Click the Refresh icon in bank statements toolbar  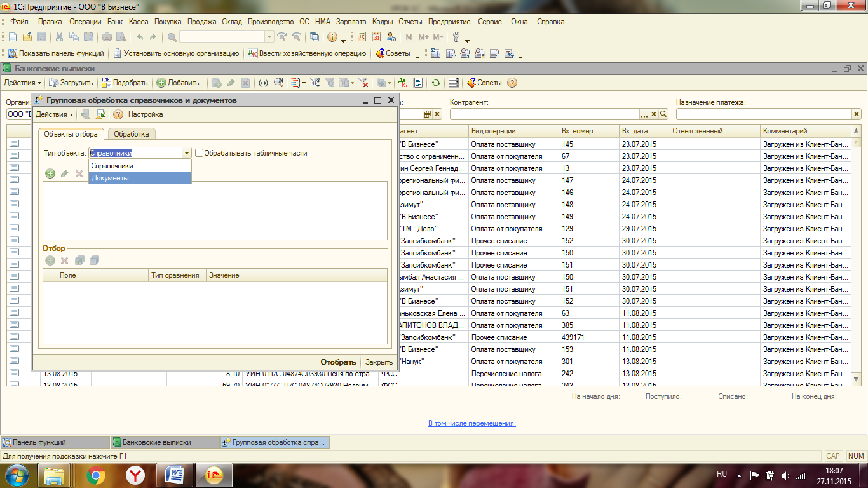(x=436, y=83)
